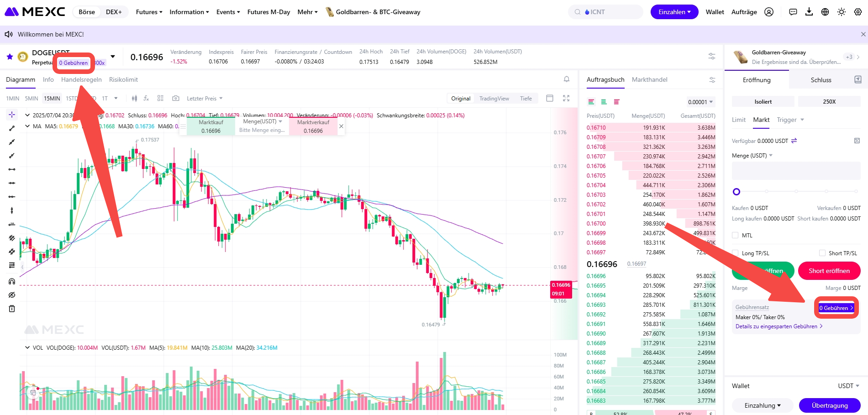868x415 pixels.
Task: Click the Short eröffnen button
Action: [829, 271]
